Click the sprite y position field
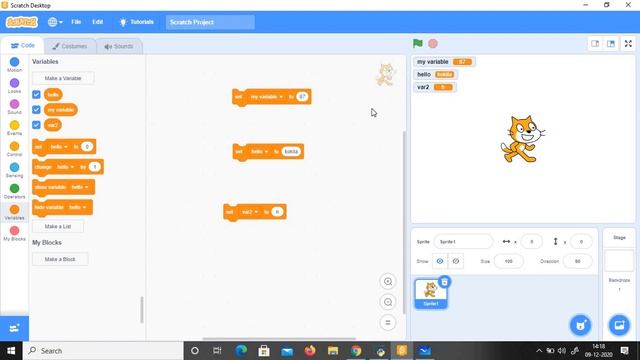 pyautogui.click(x=581, y=242)
